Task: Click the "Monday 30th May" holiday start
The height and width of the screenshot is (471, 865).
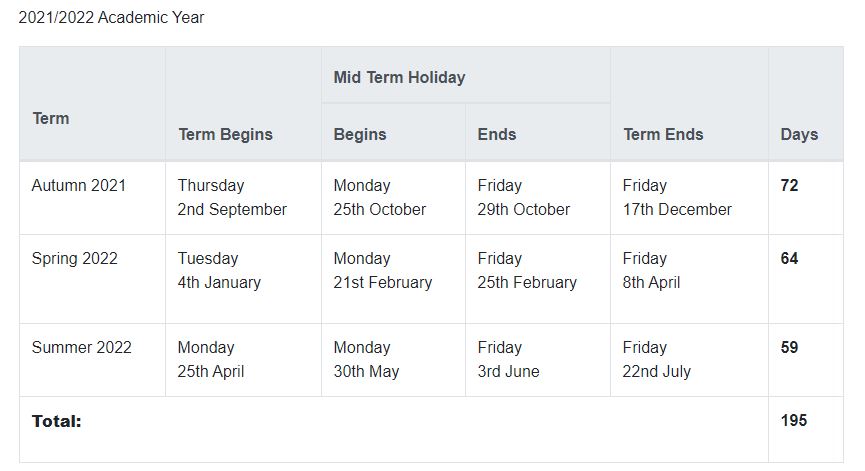Action: point(366,360)
